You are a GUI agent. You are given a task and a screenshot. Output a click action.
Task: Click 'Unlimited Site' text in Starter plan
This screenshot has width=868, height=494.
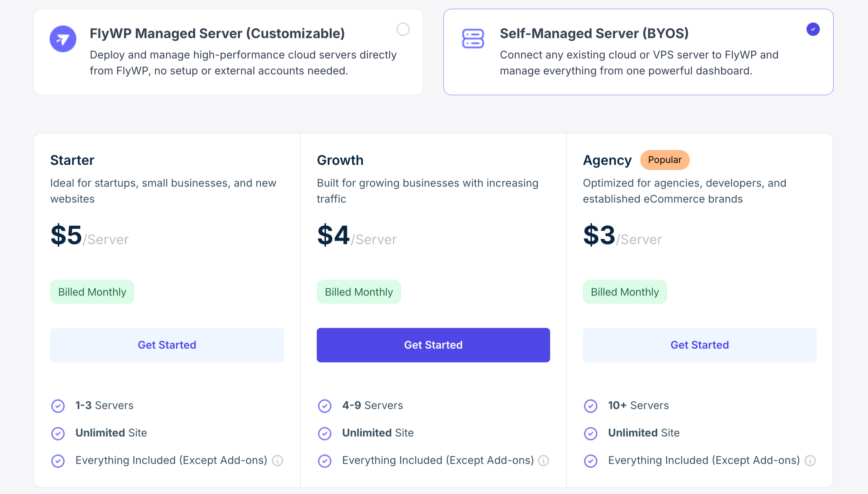[x=111, y=433]
